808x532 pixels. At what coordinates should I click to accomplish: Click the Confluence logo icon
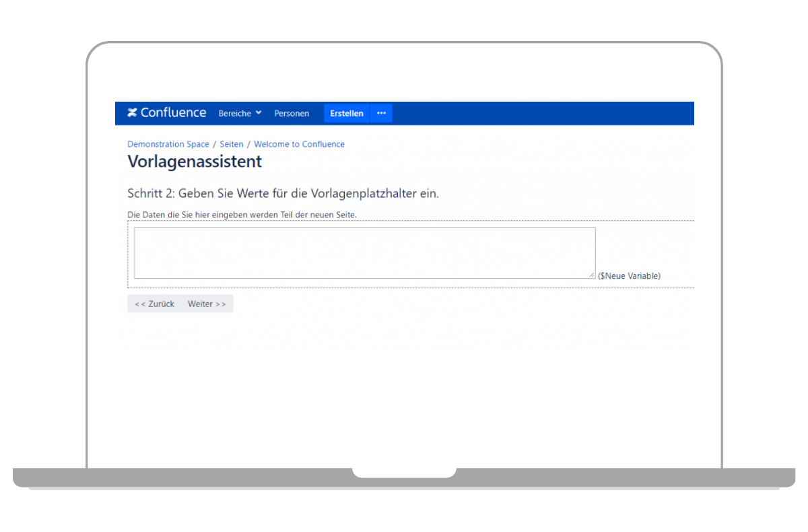(132, 113)
